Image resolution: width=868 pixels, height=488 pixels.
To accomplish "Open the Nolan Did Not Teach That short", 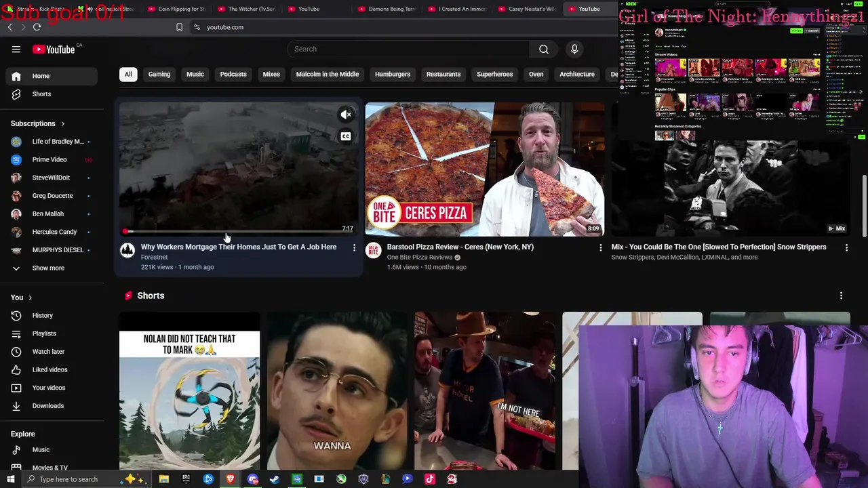I will click(189, 391).
